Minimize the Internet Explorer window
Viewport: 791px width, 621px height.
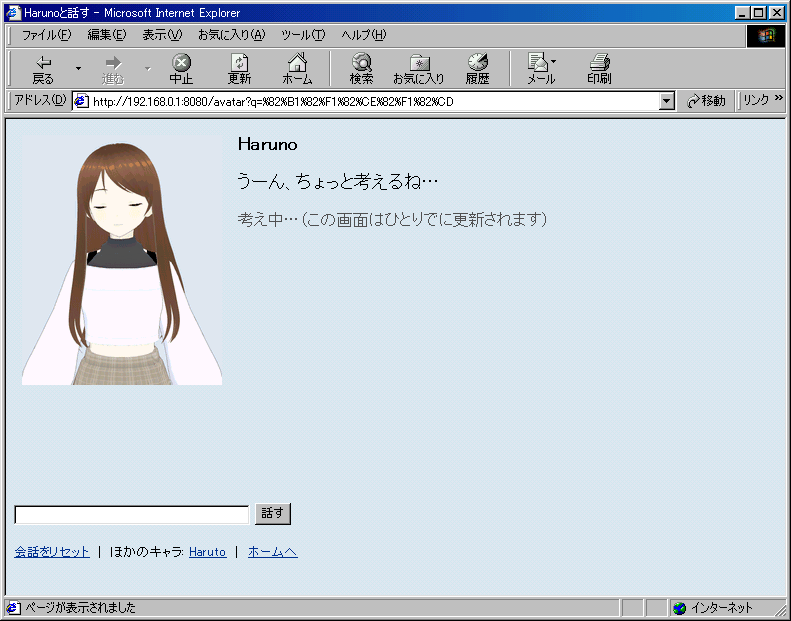coord(742,13)
